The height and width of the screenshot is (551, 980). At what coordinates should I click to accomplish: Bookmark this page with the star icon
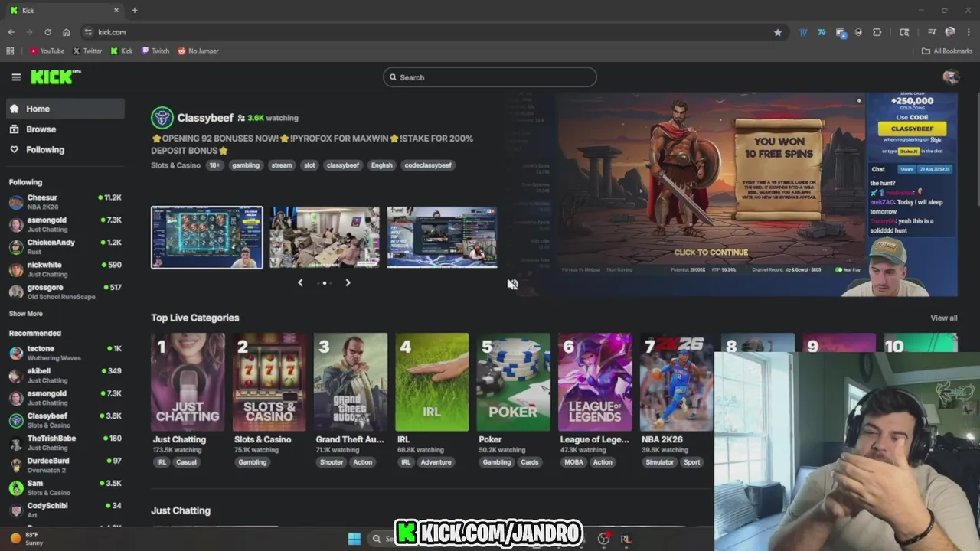(x=778, y=32)
